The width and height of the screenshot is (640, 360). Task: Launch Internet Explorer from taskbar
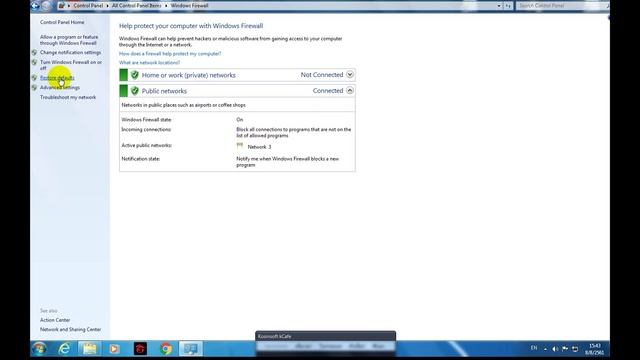pyautogui.click(x=64, y=349)
